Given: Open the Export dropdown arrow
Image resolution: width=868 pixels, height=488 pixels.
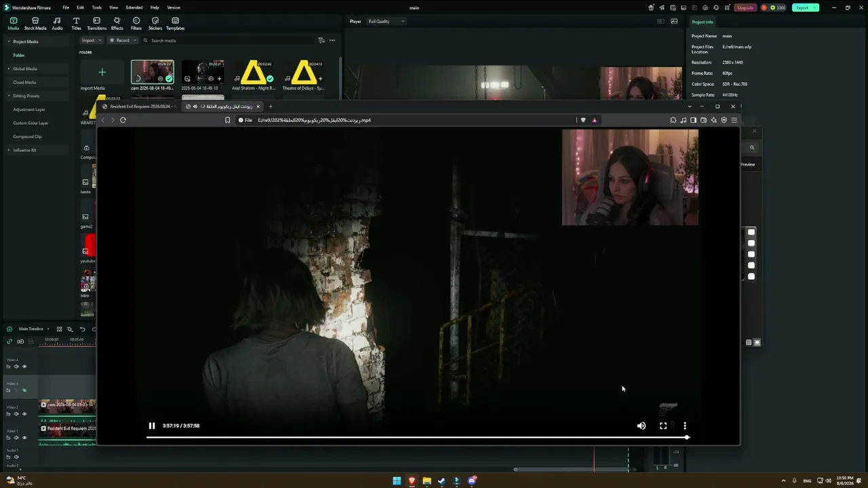Looking at the screenshot, I should click(816, 7).
